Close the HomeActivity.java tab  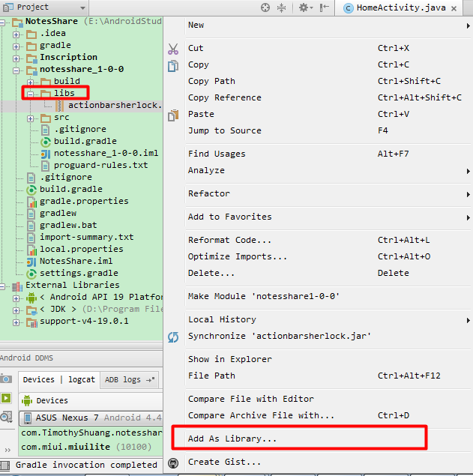point(454,8)
